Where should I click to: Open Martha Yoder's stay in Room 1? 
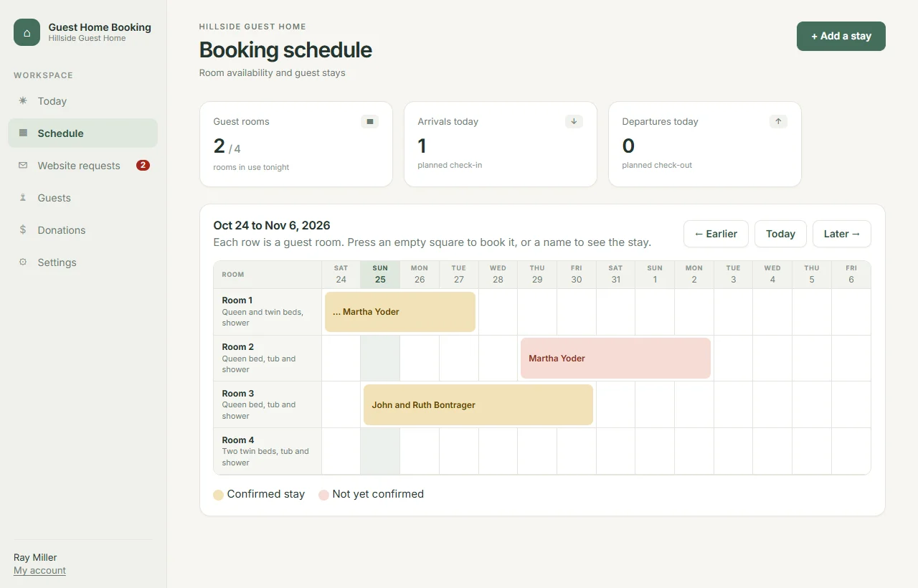click(400, 312)
